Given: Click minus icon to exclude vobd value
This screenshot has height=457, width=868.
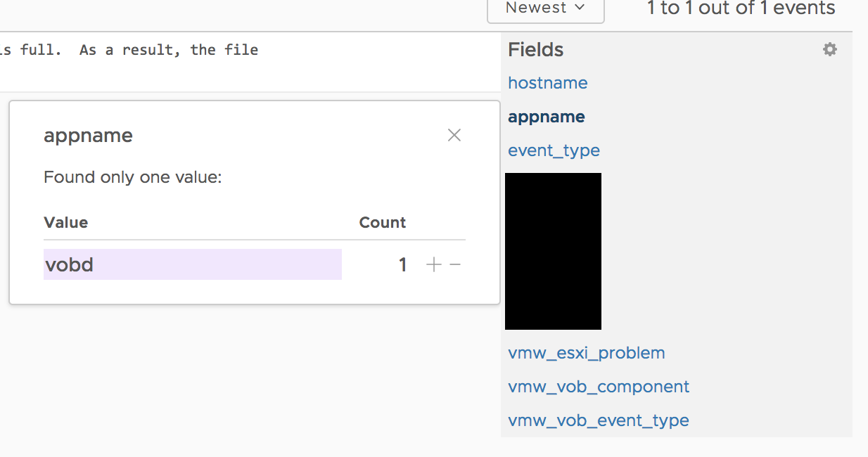Looking at the screenshot, I should click(455, 264).
